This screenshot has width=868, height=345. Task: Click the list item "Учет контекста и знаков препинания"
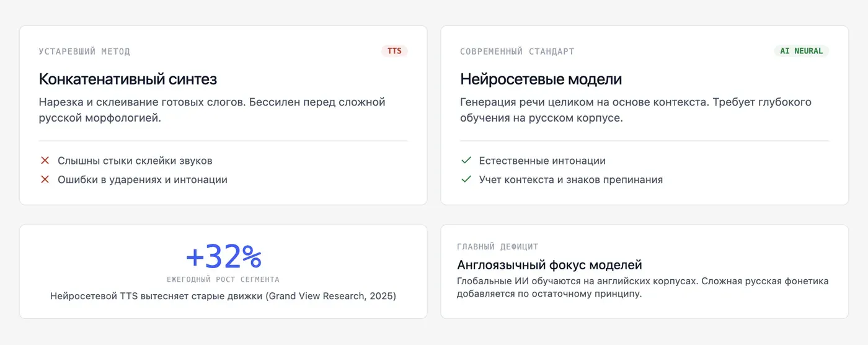571,180
